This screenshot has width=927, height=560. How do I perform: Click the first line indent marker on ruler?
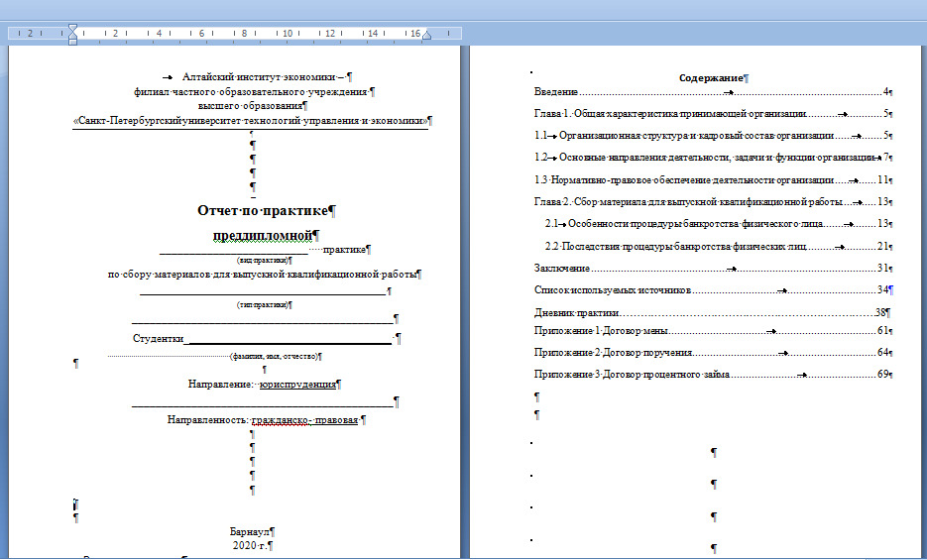tap(71, 28)
